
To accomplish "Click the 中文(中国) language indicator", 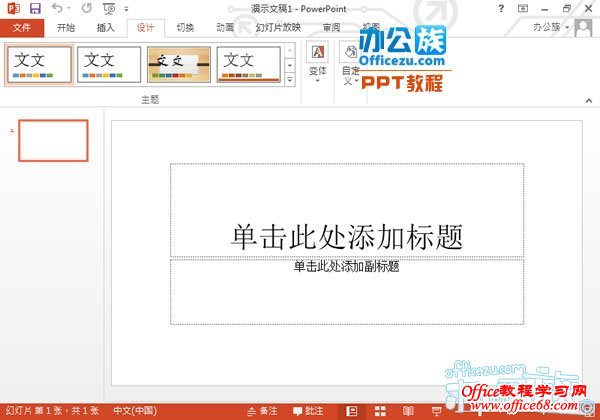I will tap(135, 411).
